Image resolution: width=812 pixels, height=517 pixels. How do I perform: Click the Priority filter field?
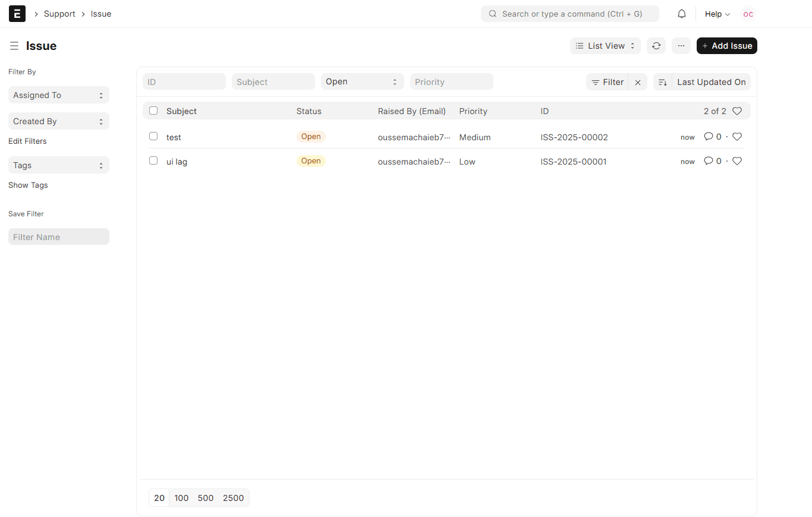coord(452,81)
